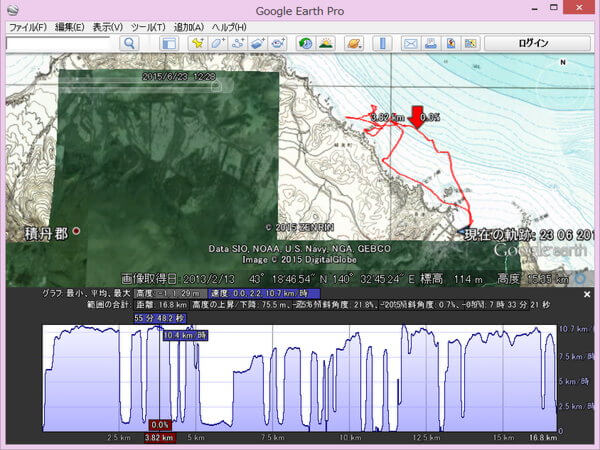Print the view from the toolbar
Viewport: 600px width, 450px height.
(430, 43)
